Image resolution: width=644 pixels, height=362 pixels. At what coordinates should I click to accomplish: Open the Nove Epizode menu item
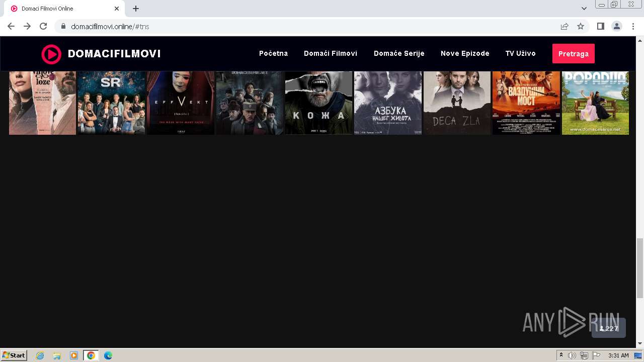[x=465, y=53]
